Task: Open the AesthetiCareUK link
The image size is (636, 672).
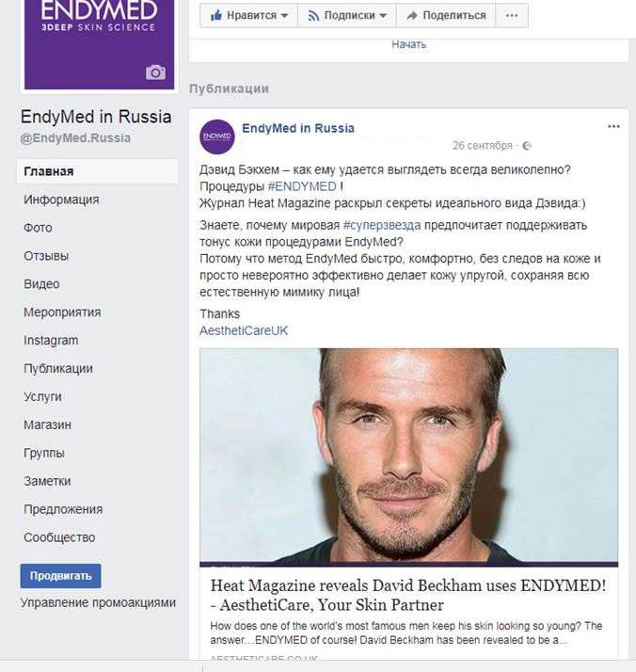Action: [x=244, y=331]
